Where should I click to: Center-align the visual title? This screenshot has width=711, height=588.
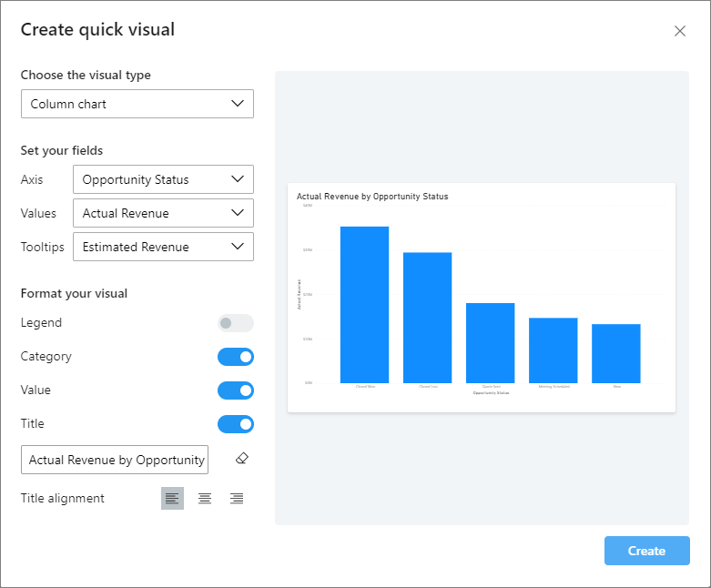click(205, 498)
